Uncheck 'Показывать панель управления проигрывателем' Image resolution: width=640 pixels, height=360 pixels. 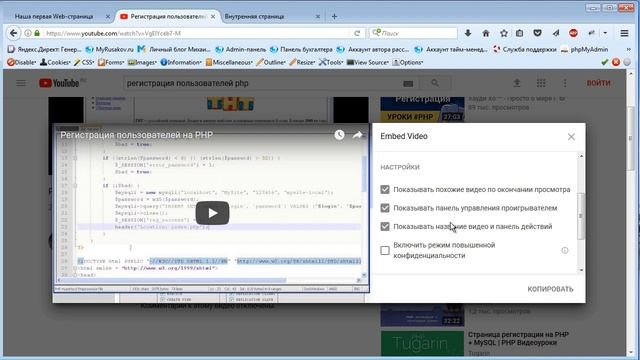point(385,208)
